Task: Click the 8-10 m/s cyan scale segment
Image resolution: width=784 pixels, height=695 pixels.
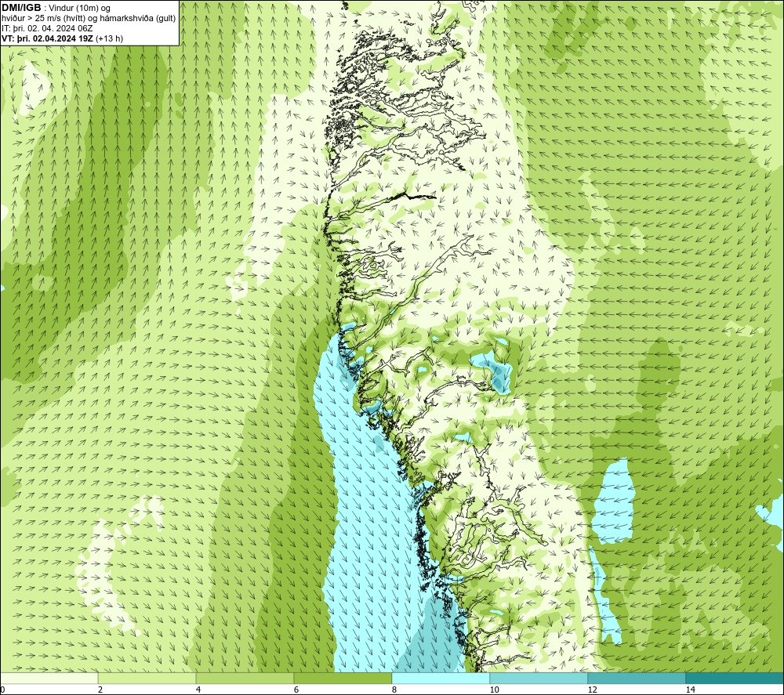Action: coord(441,678)
